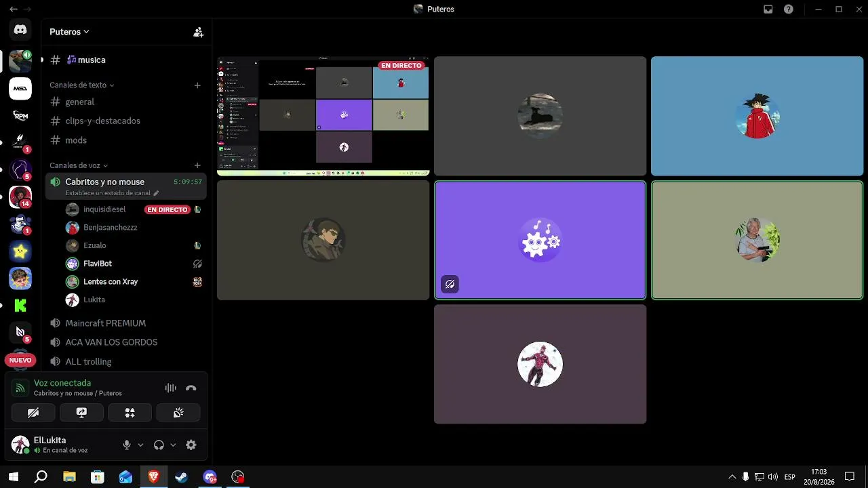Go back using the back arrow
Image resolution: width=868 pixels, height=488 pixels.
tap(13, 9)
